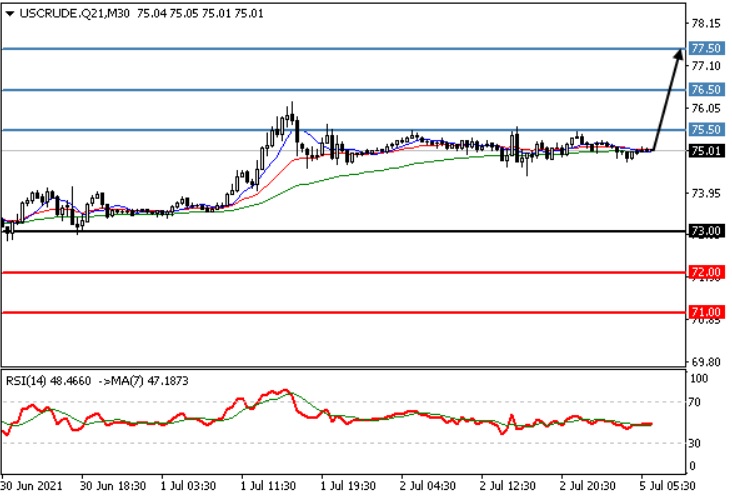Select the 76.50 resistance level label
732x500 pixels.
pos(706,89)
